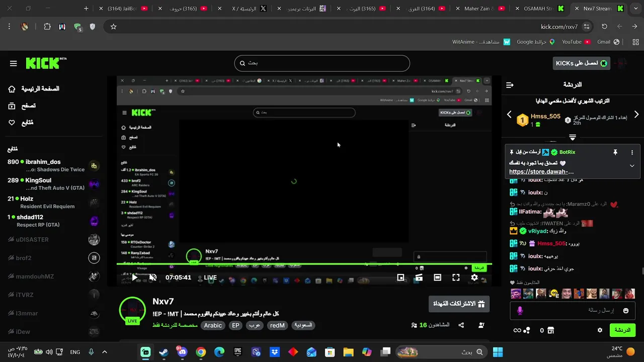The width and height of the screenshot is (644, 362).
Task: Toggle fullscreen on the video player
Action: (456, 277)
